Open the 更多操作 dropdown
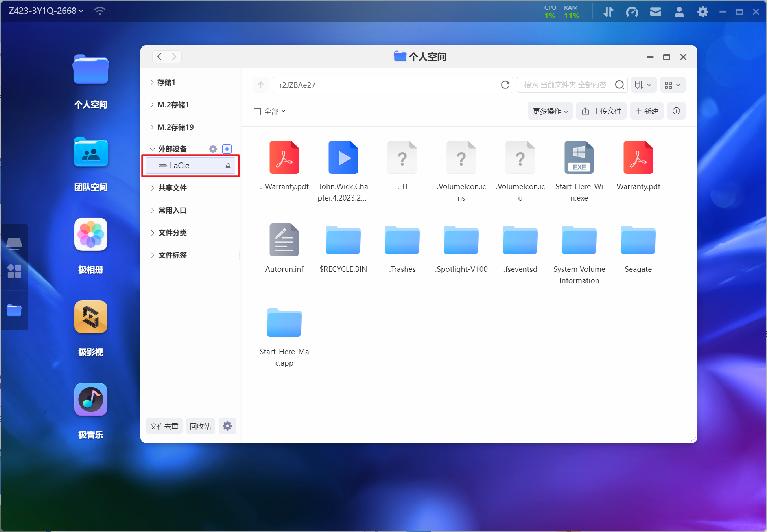 tap(550, 111)
